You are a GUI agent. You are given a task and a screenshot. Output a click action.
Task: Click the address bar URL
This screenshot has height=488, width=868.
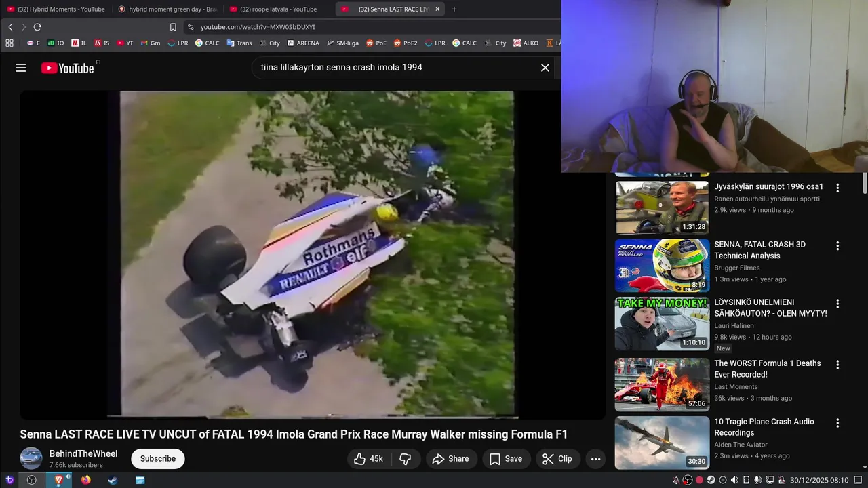coord(258,27)
